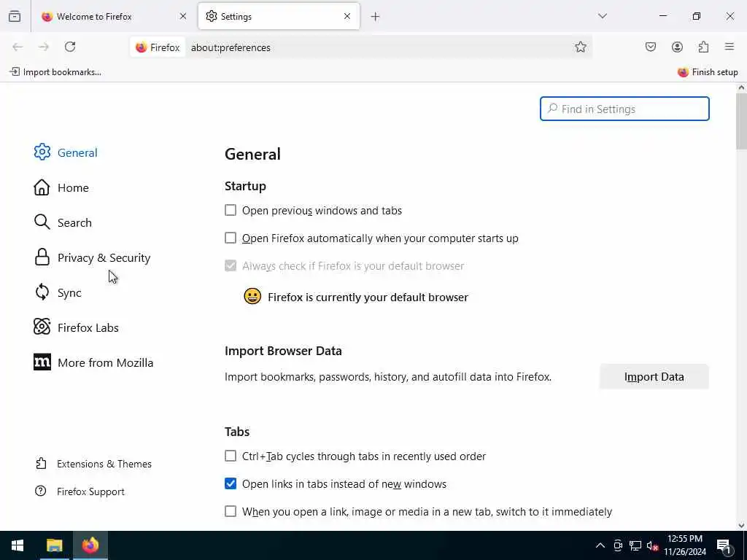The width and height of the screenshot is (747, 560).
Task: Click the scrollbar down arrow
Action: pyautogui.click(x=741, y=526)
